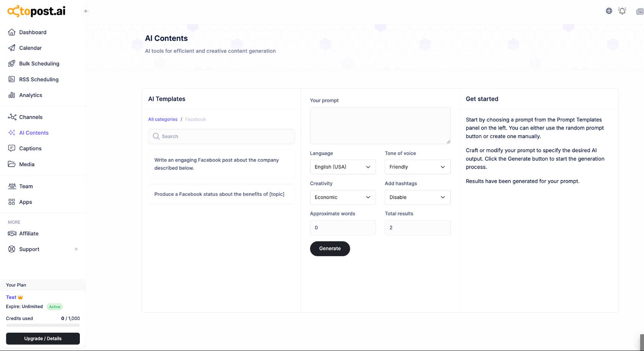Click the Affiliate handshake icon

(x=12, y=233)
